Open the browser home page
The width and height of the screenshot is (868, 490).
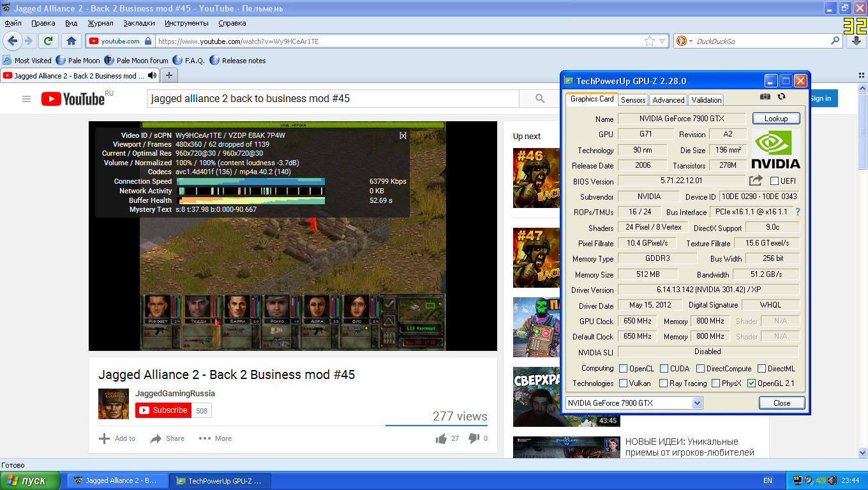click(x=71, y=41)
